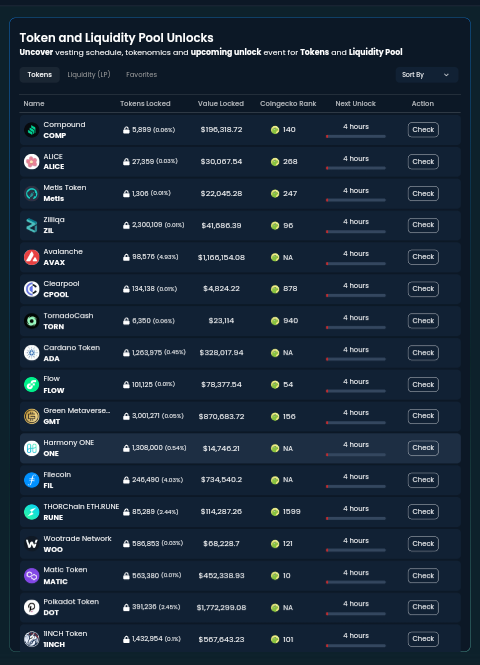Click the unlock progress bar for Flow

coord(356,391)
